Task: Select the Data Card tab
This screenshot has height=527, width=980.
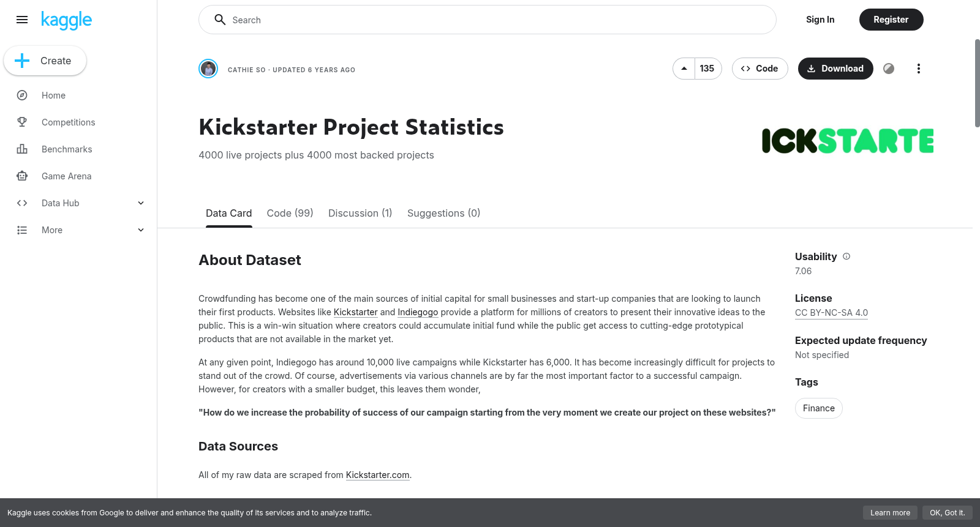Action: [229, 213]
